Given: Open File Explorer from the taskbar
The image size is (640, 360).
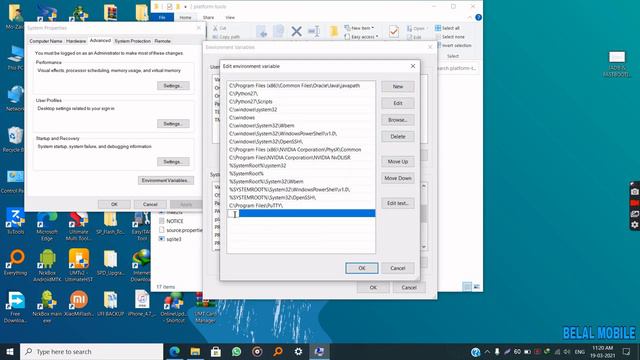Looking at the screenshot, I should click(196, 351).
